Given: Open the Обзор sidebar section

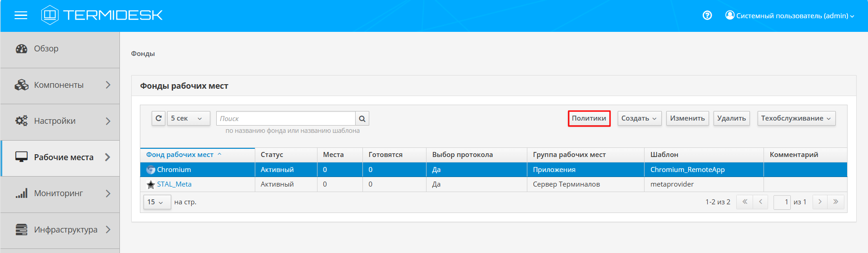Looking at the screenshot, I should click(46, 49).
